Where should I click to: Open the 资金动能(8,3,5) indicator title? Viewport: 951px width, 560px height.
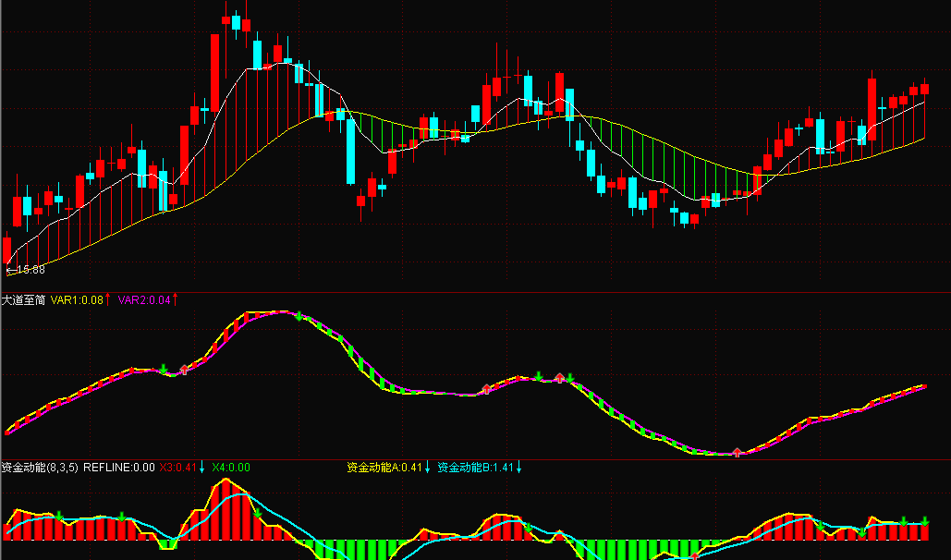point(40,468)
